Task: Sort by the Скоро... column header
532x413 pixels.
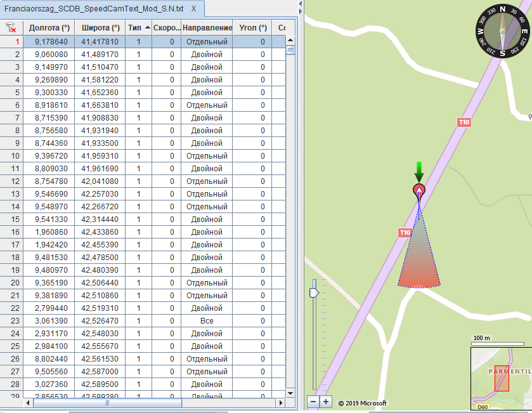Action: click(x=167, y=28)
